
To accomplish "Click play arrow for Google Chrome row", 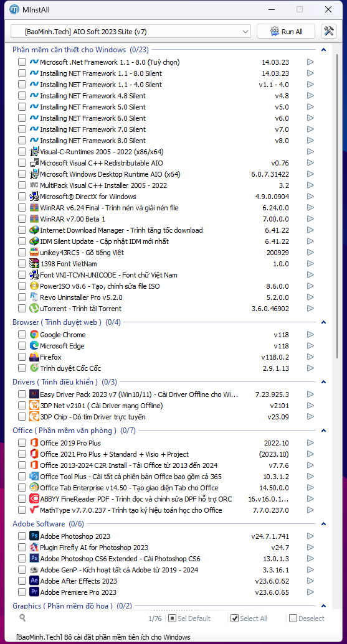I will pyautogui.click(x=310, y=335).
